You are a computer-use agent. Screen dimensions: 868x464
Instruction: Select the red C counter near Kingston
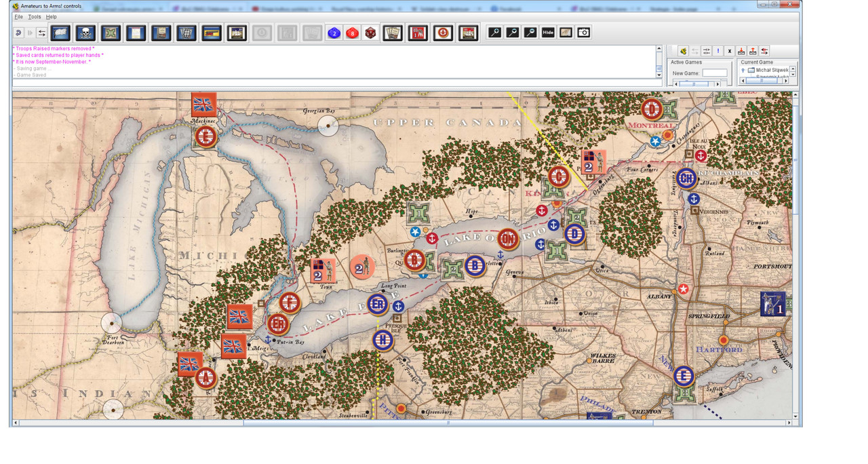click(x=559, y=177)
